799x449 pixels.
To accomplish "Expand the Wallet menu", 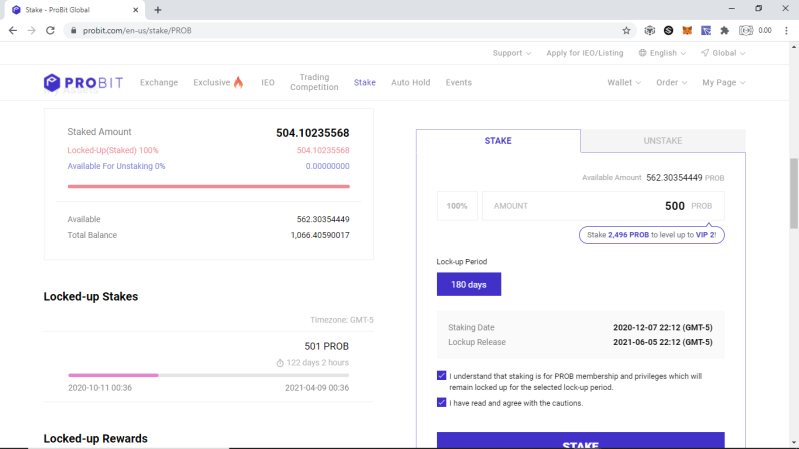I will pyautogui.click(x=624, y=83).
